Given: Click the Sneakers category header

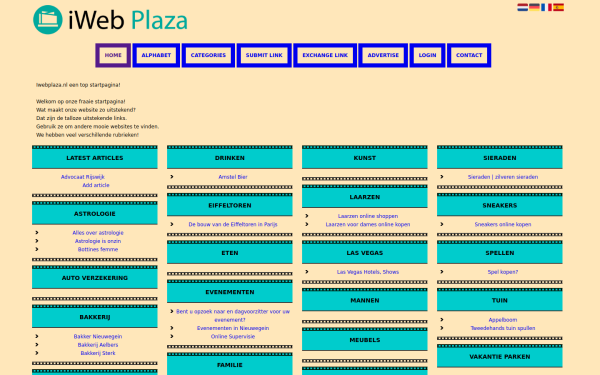Looking at the screenshot, I should click(500, 205).
